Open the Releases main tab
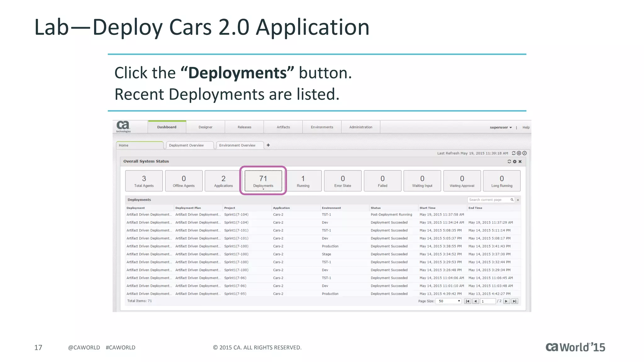This screenshot has width=644, height=362. [244, 127]
